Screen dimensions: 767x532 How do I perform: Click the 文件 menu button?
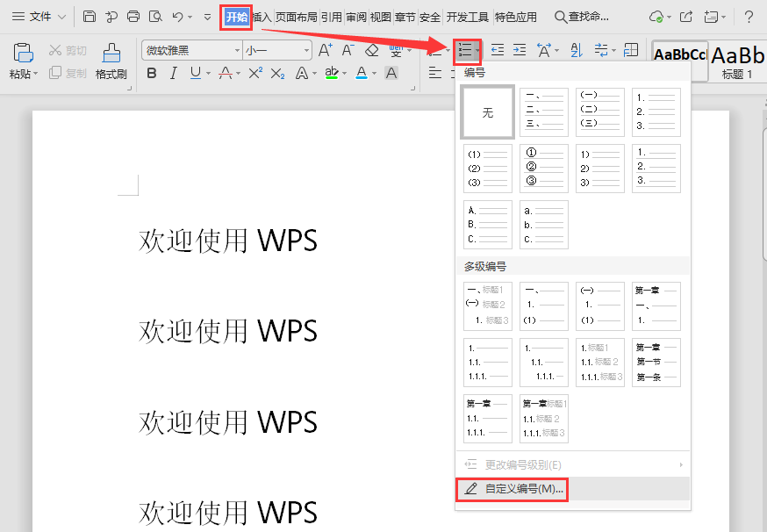tap(40, 17)
